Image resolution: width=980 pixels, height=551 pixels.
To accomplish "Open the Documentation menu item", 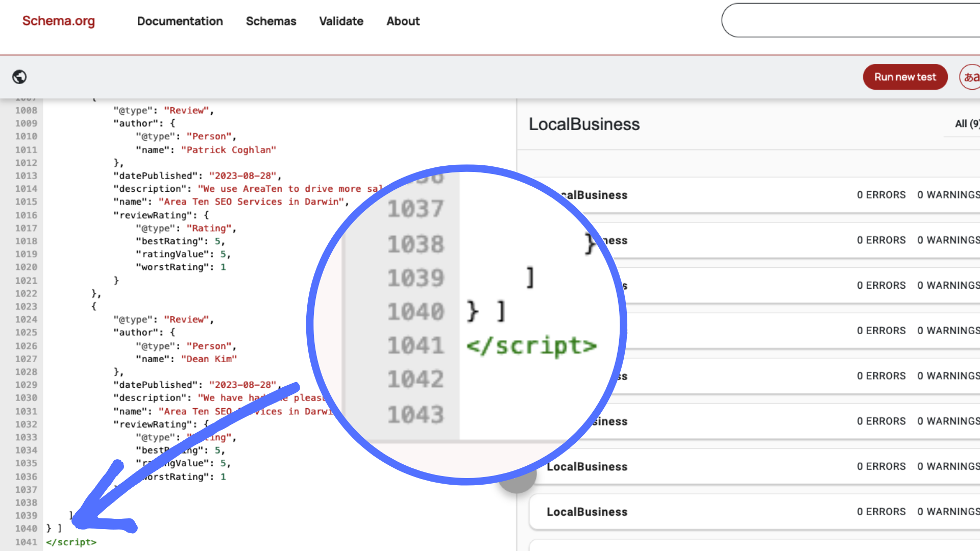I will click(x=180, y=21).
